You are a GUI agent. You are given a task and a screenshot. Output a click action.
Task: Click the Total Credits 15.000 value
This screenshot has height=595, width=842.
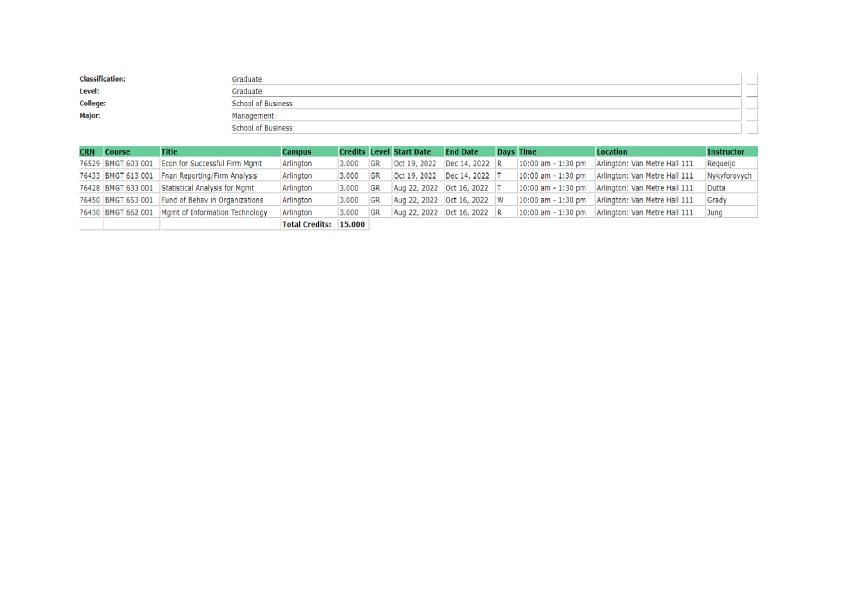pyautogui.click(x=352, y=225)
